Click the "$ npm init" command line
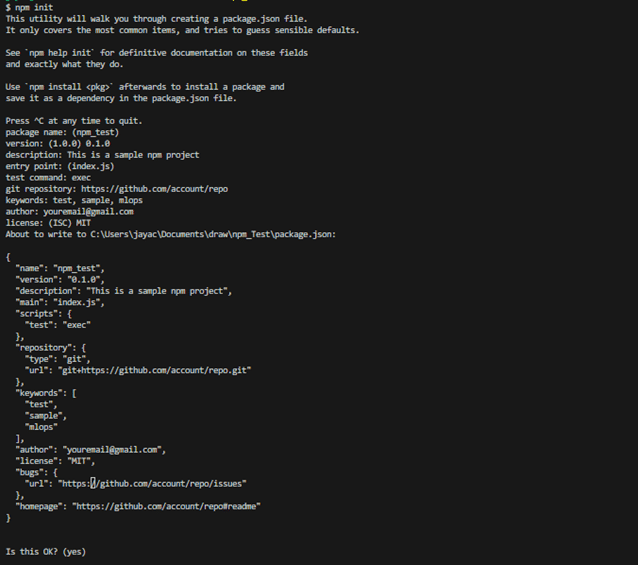 pyautogui.click(x=29, y=7)
